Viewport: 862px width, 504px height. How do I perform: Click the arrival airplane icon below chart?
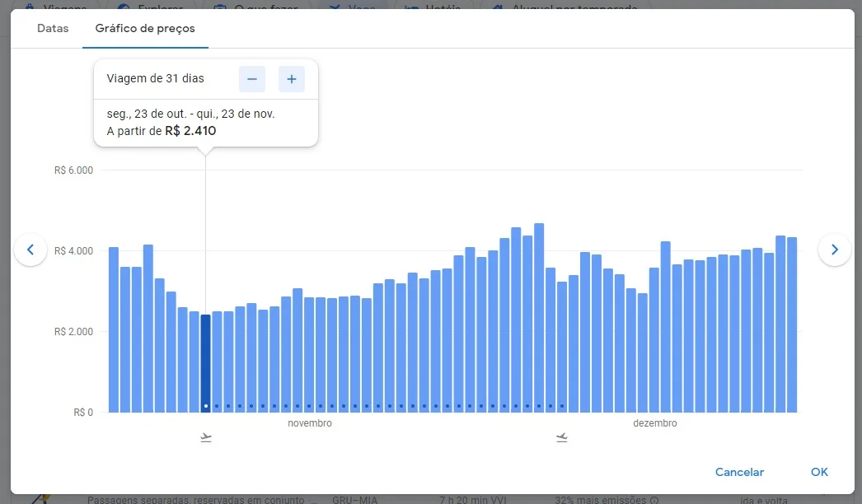click(x=561, y=437)
